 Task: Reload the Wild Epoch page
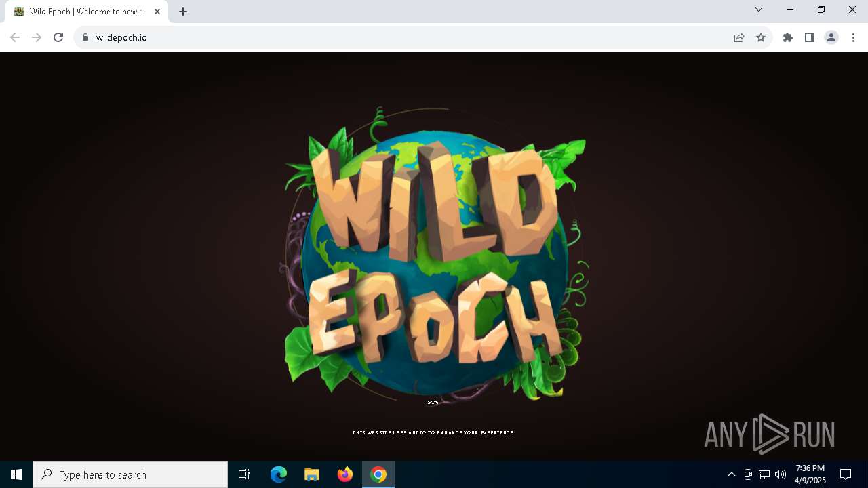tap(58, 37)
